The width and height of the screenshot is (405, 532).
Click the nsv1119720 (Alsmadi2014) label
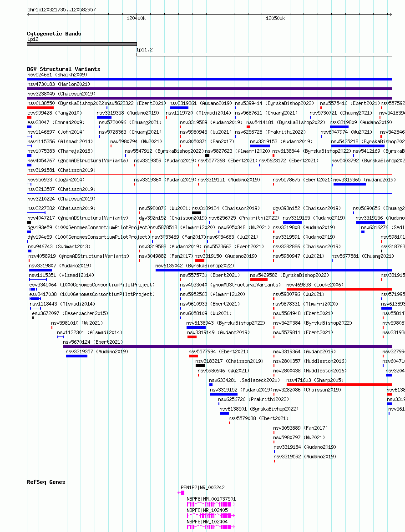[198, 113]
